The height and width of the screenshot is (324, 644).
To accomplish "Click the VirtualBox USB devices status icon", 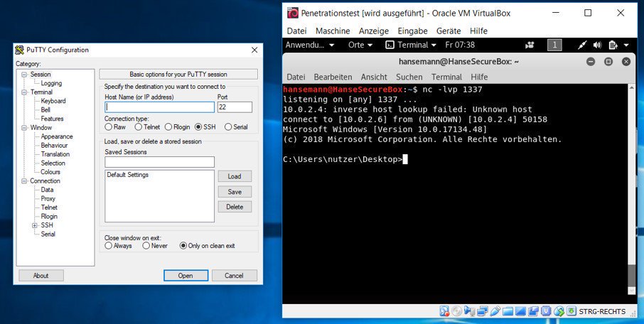I will [495, 311].
